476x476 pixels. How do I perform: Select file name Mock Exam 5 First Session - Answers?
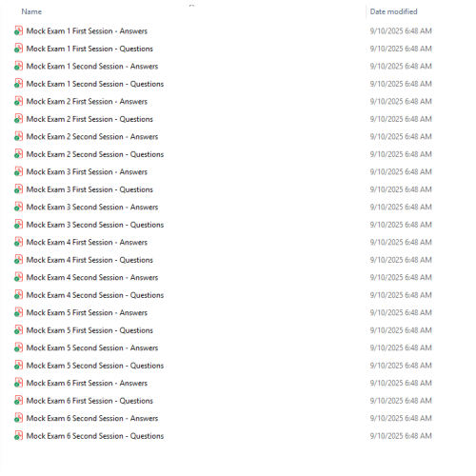coord(87,313)
